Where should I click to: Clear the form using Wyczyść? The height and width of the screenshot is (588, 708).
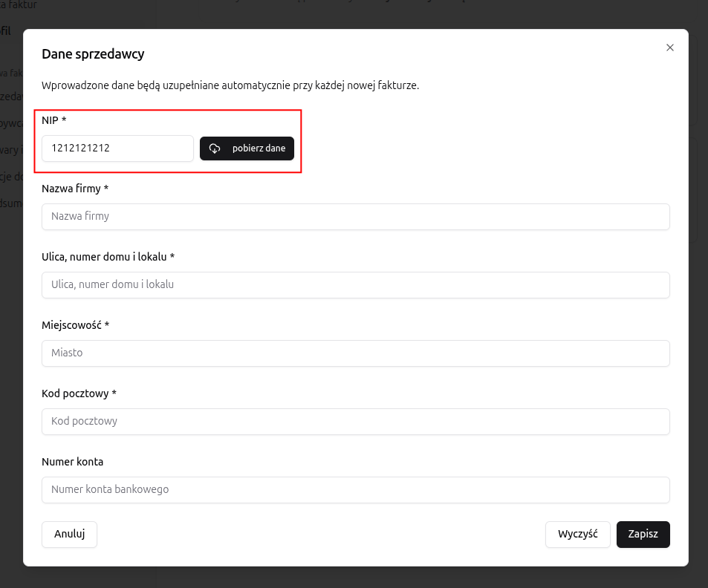pos(577,535)
